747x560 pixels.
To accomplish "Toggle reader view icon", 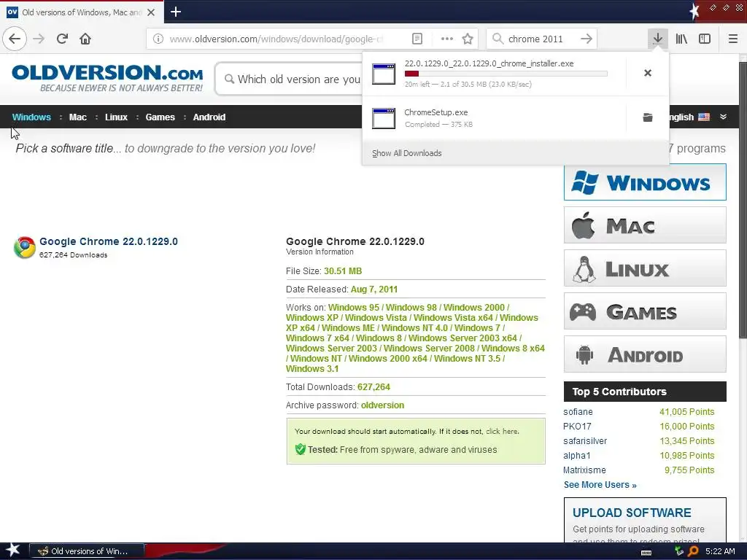I will (417, 39).
